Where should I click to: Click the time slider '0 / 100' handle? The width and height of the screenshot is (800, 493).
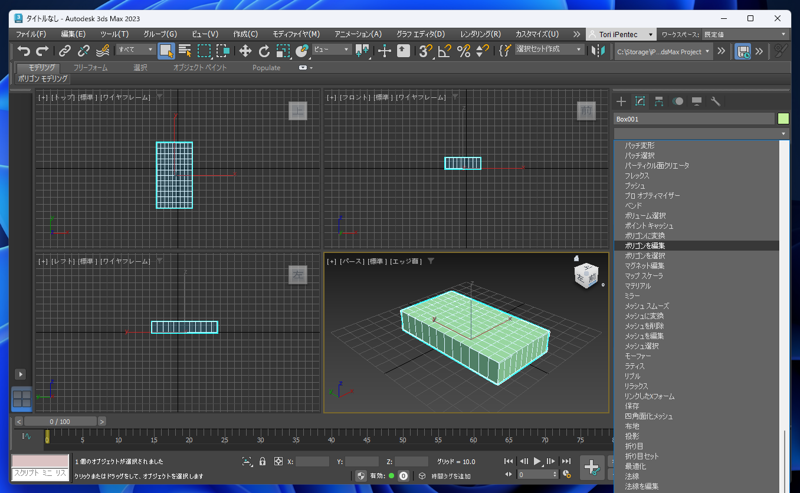pos(60,422)
